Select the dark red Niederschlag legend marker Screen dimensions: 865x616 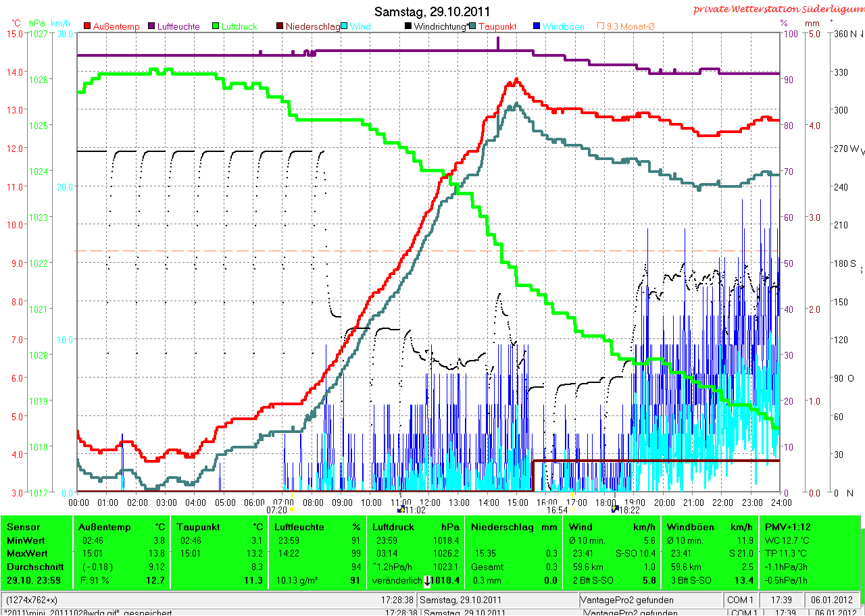pyautogui.click(x=280, y=26)
